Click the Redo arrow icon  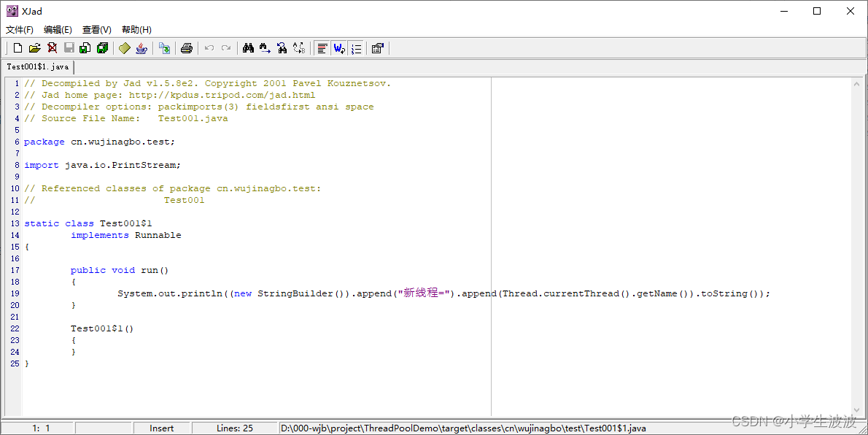click(x=226, y=48)
